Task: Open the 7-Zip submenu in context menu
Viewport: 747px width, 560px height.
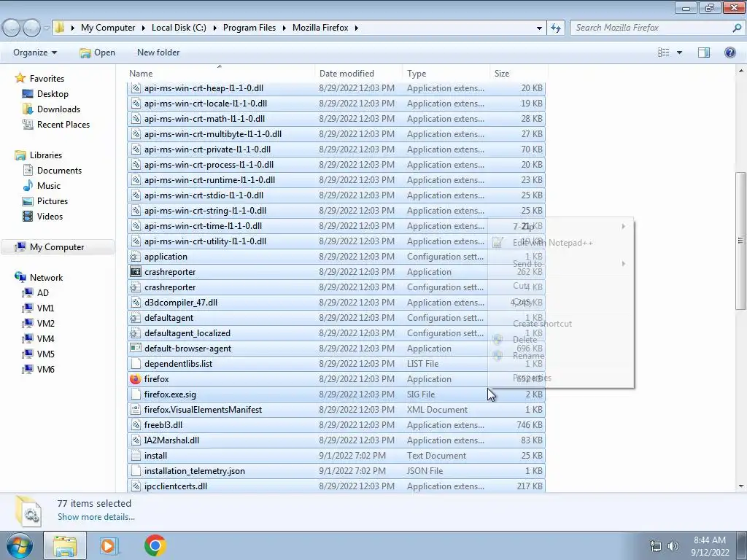Action: coord(561,227)
